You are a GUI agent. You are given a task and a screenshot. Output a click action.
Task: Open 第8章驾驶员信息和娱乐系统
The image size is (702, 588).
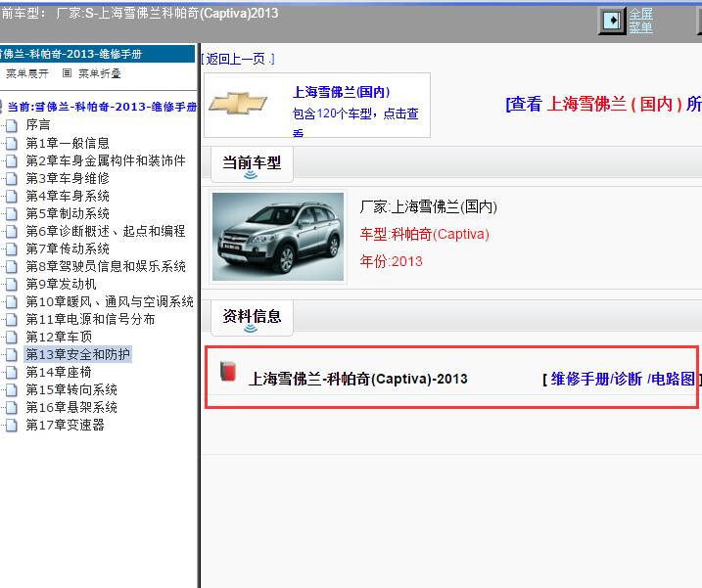point(106,266)
